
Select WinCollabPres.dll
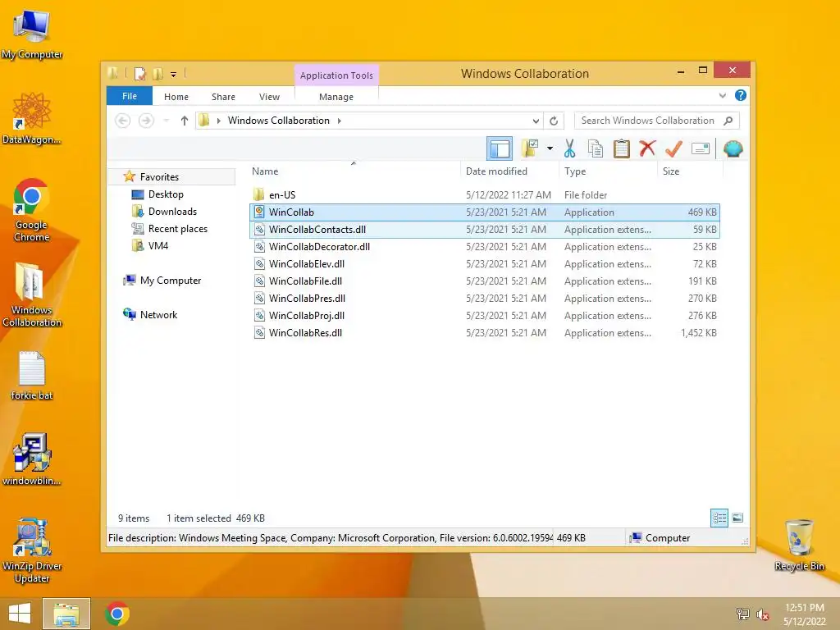pyautogui.click(x=484, y=299)
